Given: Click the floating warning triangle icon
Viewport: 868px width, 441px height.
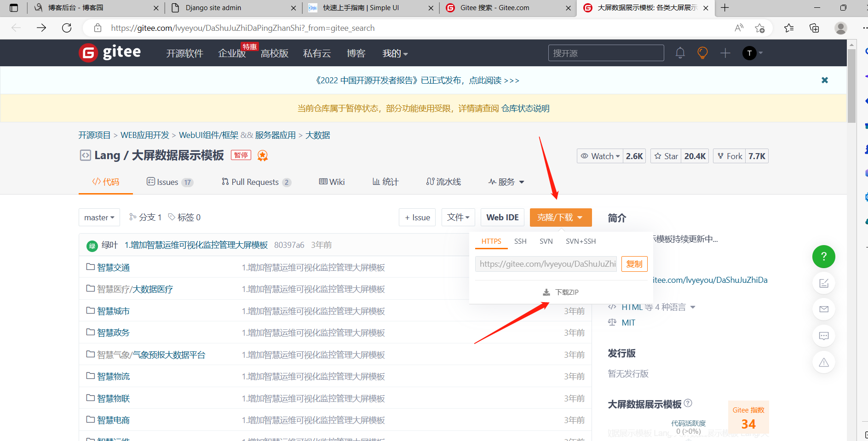Looking at the screenshot, I should pos(824,362).
